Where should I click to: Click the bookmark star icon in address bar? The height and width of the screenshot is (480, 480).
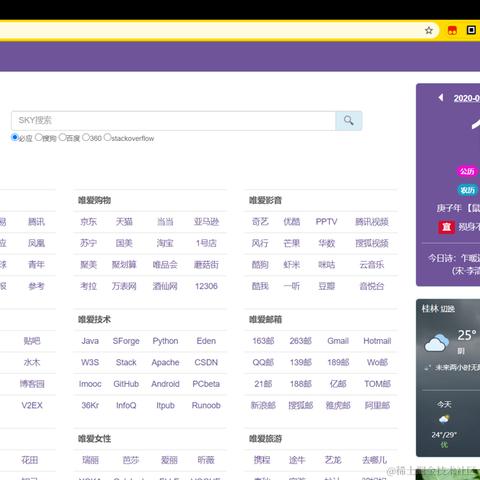(x=429, y=31)
